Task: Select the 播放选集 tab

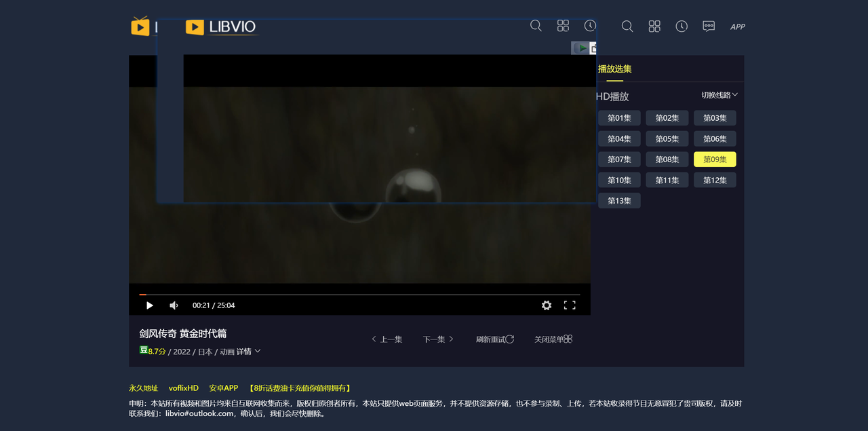Action: coord(615,69)
